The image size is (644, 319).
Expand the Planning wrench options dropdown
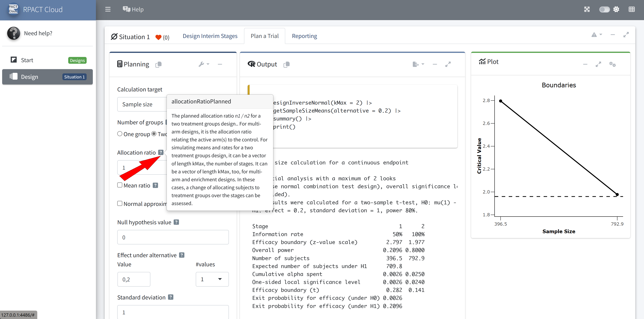coord(204,64)
